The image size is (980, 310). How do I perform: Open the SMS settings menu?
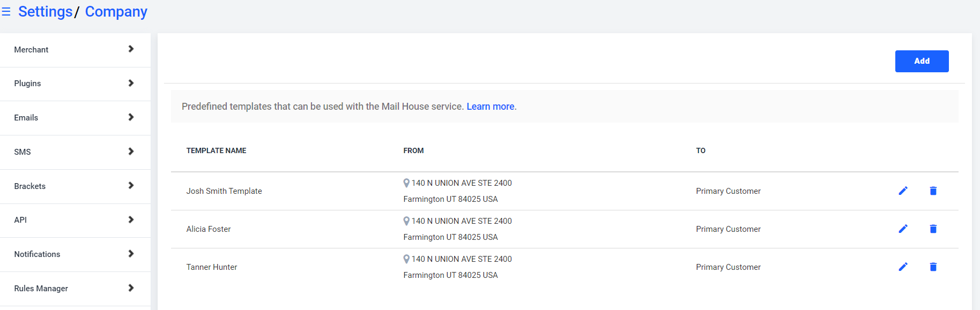click(x=75, y=152)
